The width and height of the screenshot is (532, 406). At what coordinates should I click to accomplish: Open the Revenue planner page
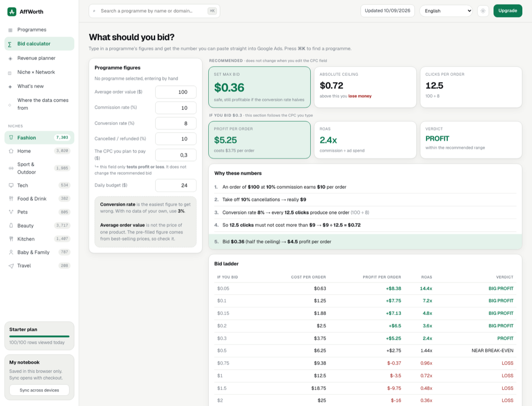point(39,58)
